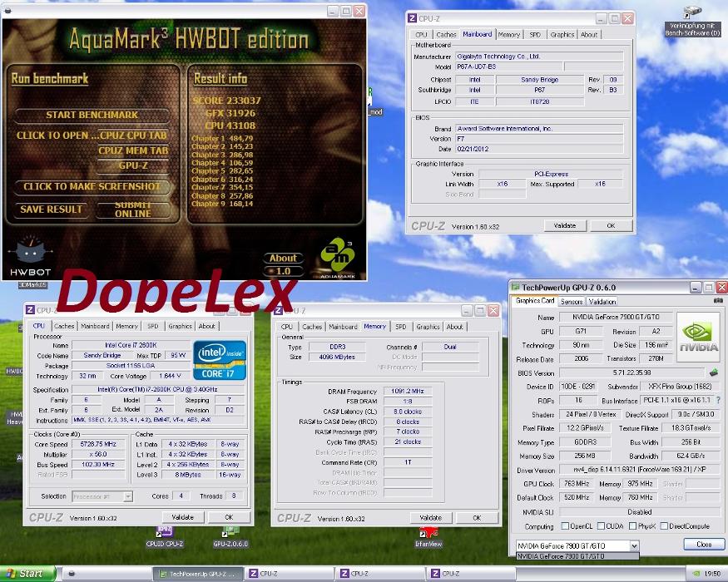Select the TechPowerUp GPU-Z taskbar button
Screen dimensions: 728x582
click(x=198, y=574)
